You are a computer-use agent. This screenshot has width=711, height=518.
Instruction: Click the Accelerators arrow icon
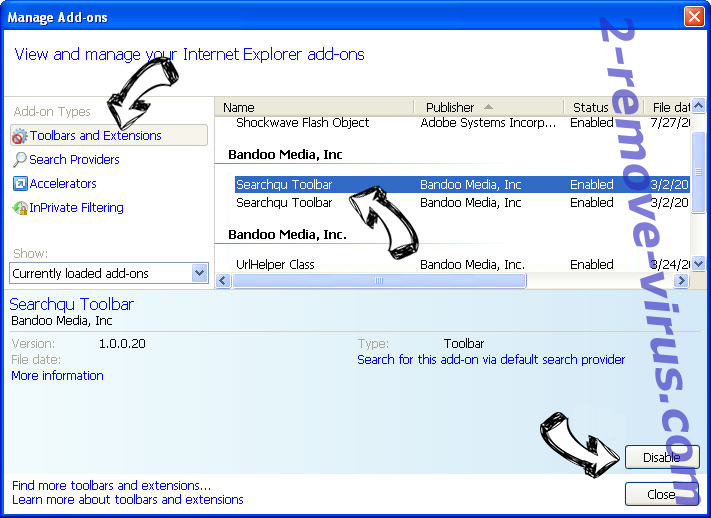20,184
